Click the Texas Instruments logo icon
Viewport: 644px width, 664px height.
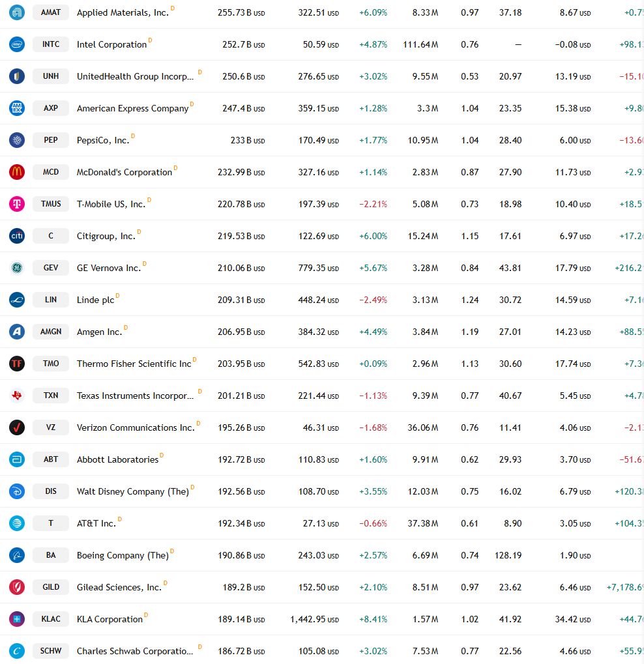point(17,396)
